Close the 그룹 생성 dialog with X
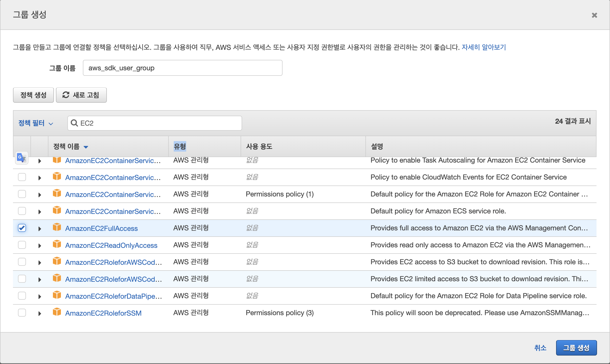Viewport: 610px width, 364px height. pos(594,15)
